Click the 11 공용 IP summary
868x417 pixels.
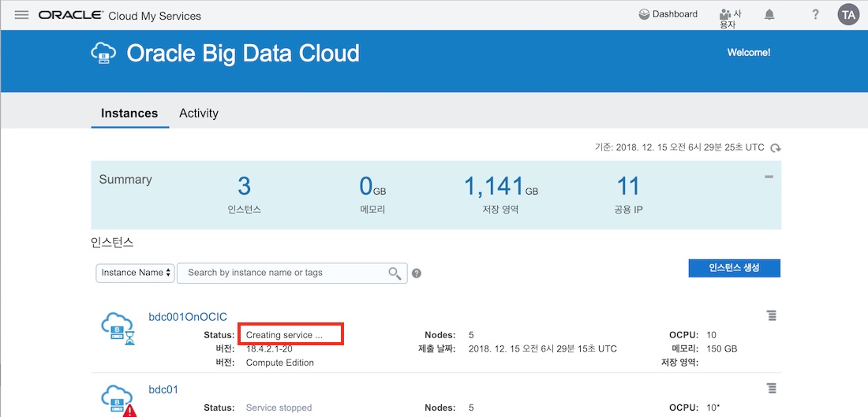[628, 195]
